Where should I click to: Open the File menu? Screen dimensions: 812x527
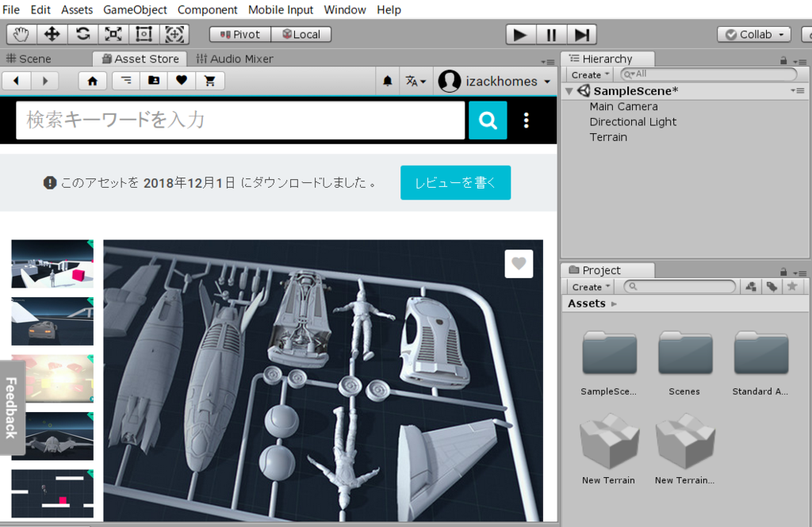[x=11, y=10]
